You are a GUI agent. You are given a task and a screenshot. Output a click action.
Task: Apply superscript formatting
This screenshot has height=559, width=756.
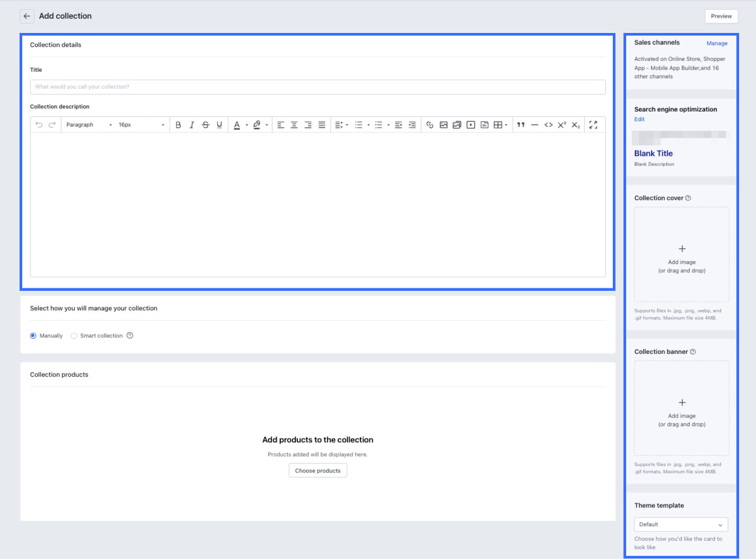click(x=562, y=125)
